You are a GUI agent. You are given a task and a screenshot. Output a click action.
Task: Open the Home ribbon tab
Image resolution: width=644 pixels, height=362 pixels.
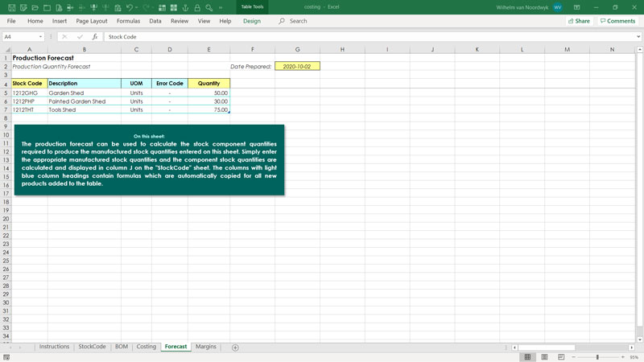pyautogui.click(x=35, y=21)
